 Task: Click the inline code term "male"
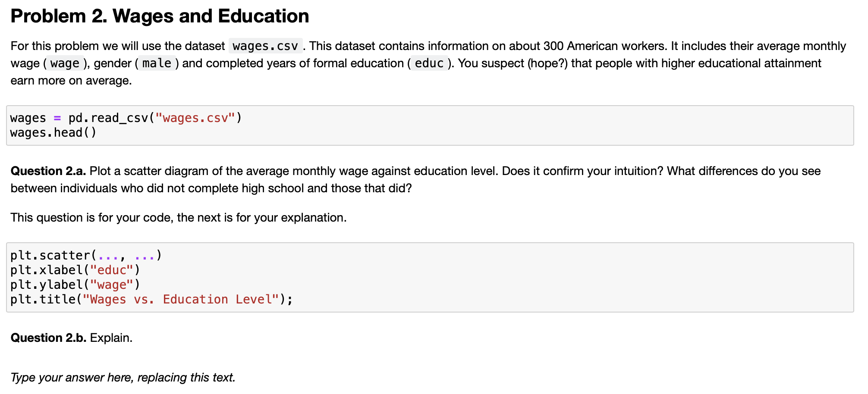coord(157,63)
